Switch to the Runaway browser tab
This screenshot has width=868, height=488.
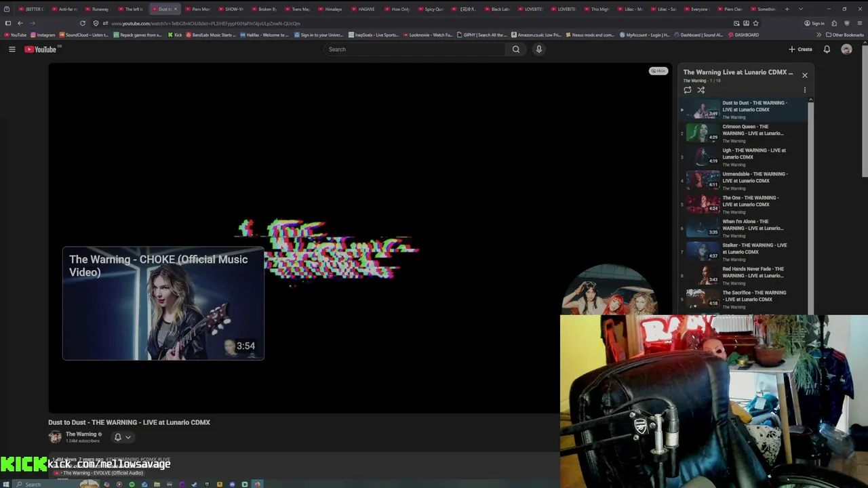(x=98, y=9)
